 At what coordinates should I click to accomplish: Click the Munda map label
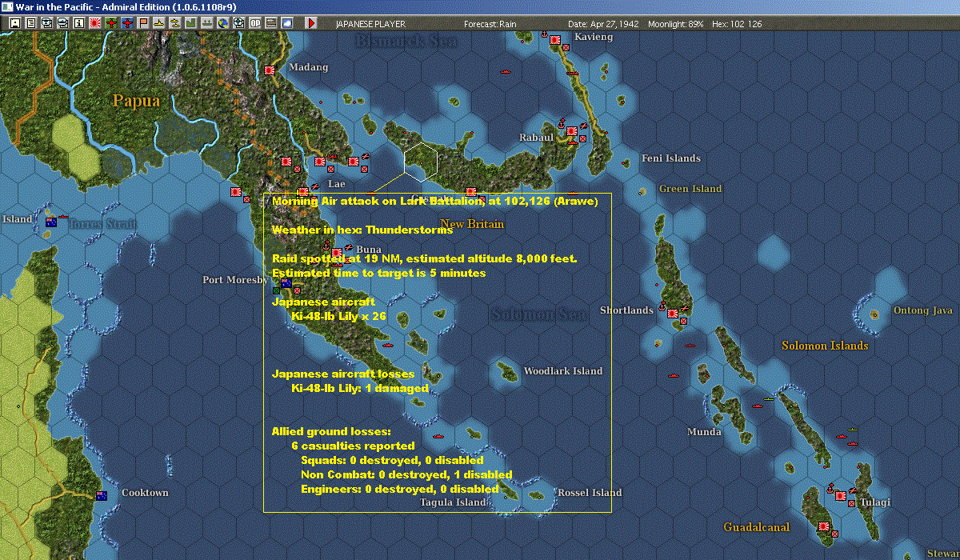[704, 432]
